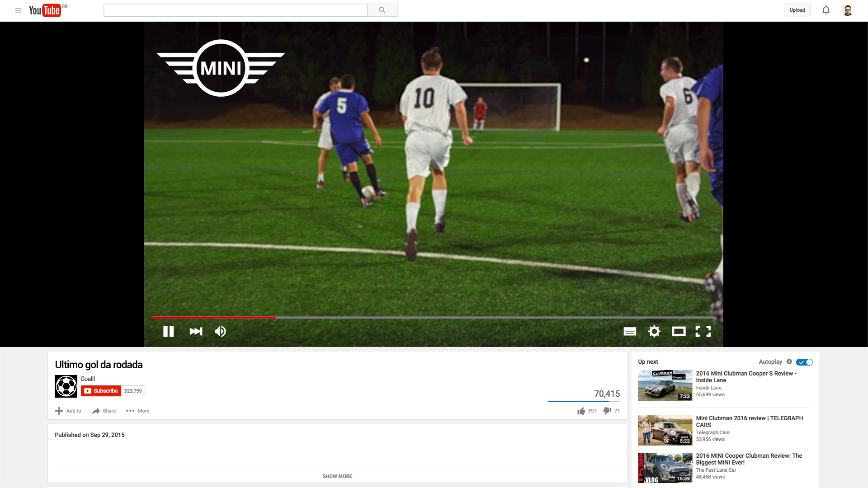Toggle subtitles in the player
Viewport: 868px width, 488px height.
630,332
